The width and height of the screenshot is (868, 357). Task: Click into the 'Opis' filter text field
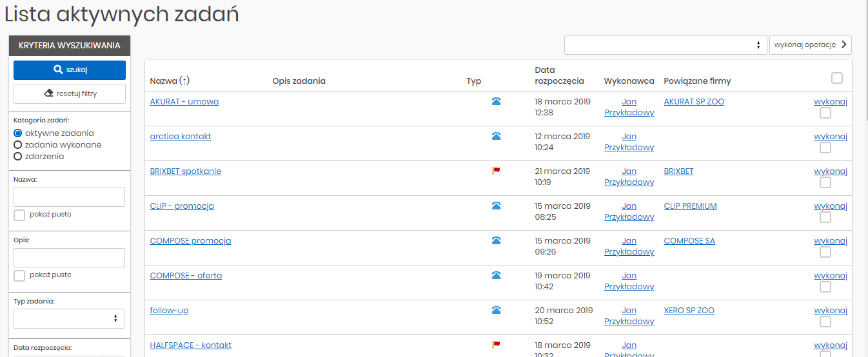(69, 258)
